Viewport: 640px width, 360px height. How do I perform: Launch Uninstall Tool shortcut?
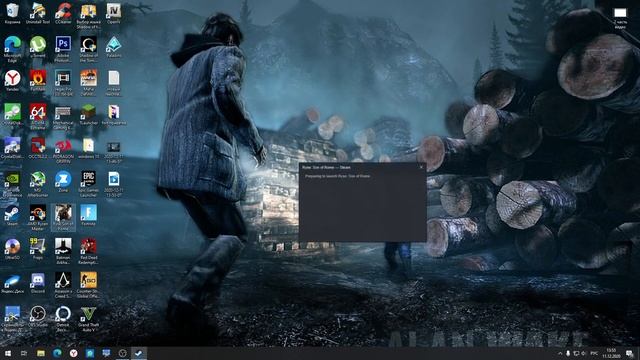click(x=38, y=13)
